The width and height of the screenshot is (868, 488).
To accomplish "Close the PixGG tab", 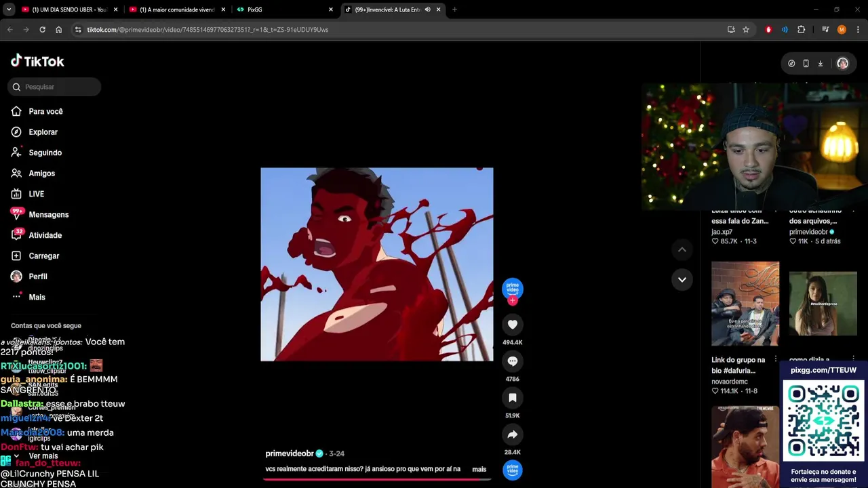I will [331, 9].
